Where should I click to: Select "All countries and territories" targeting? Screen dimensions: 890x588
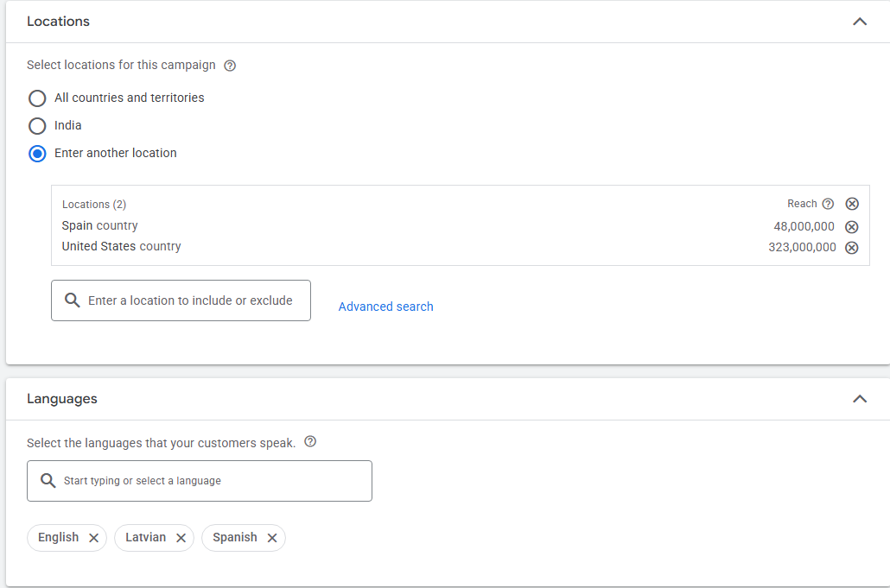[37, 98]
